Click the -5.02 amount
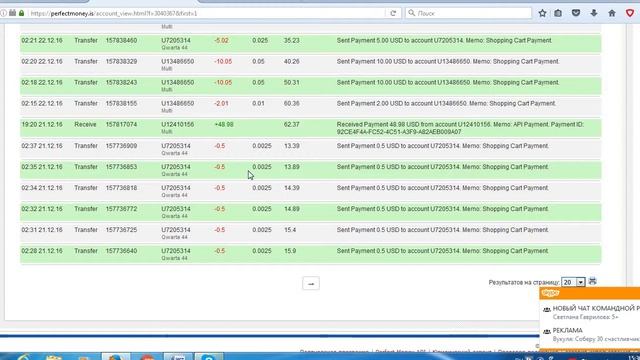Image resolution: width=640 pixels, height=360 pixels. pos(221,40)
